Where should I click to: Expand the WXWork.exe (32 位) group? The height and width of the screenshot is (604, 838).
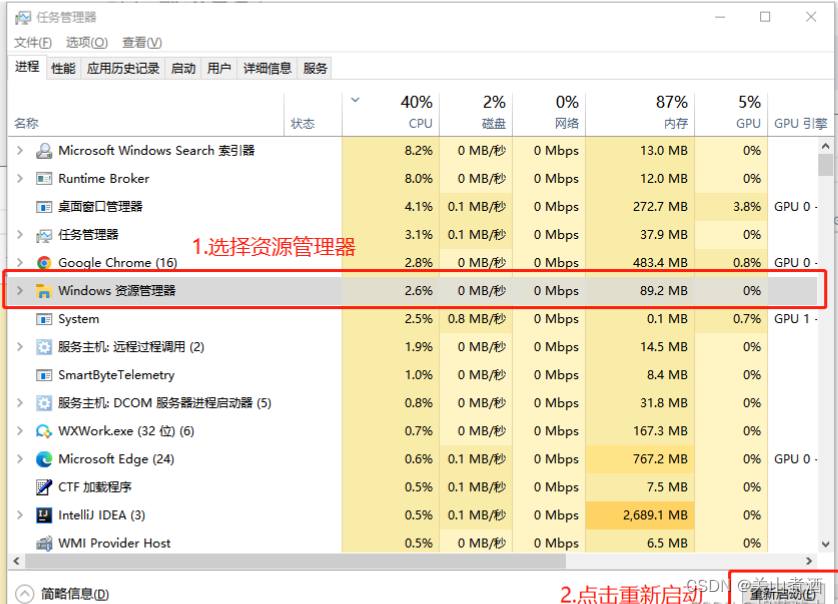pyautogui.click(x=20, y=430)
